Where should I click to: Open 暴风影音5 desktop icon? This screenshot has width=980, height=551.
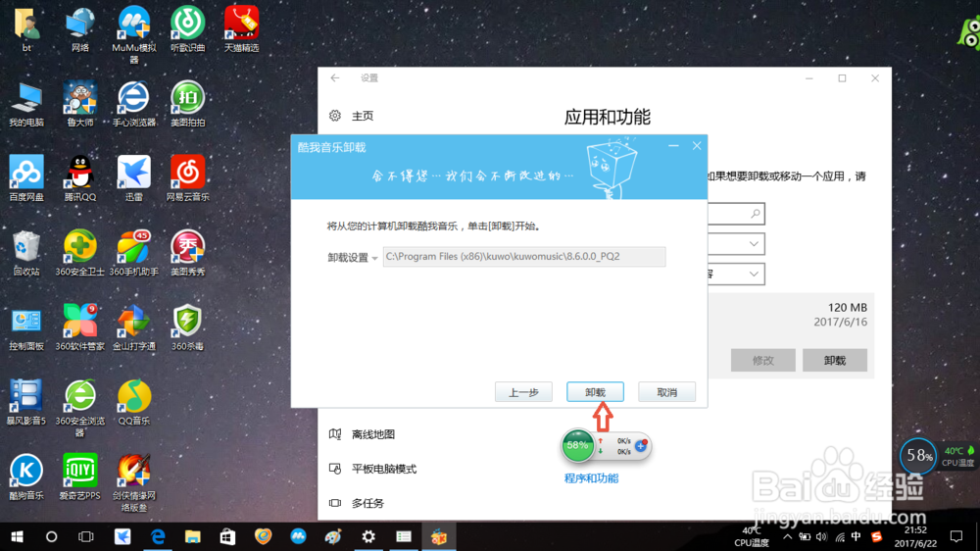pos(26,402)
